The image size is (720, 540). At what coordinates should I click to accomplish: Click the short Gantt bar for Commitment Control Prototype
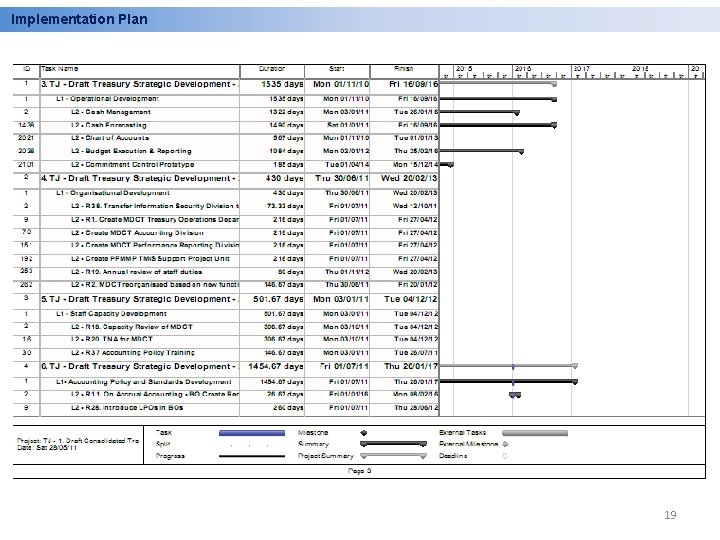pyautogui.click(x=447, y=164)
